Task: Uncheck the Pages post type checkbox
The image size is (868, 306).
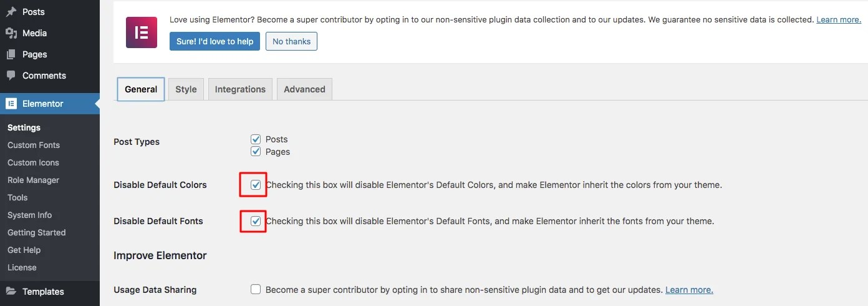Action: [x=256, y=152]
